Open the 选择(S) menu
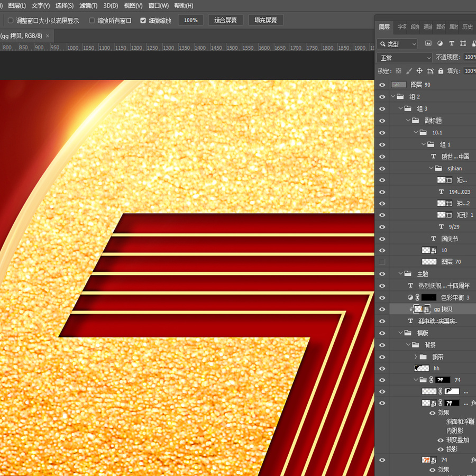Screen dimensions: 476x476 click(x=65, y=5)
